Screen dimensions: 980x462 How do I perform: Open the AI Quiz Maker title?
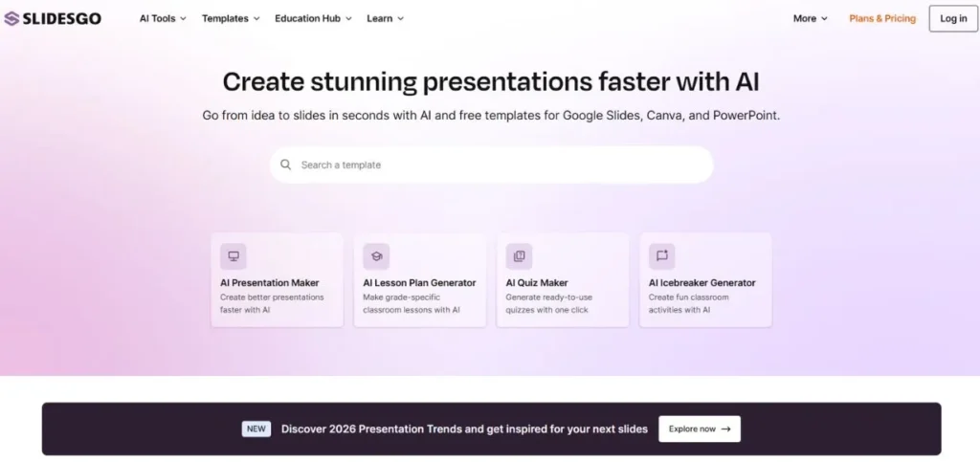click(x=537, y=283)
